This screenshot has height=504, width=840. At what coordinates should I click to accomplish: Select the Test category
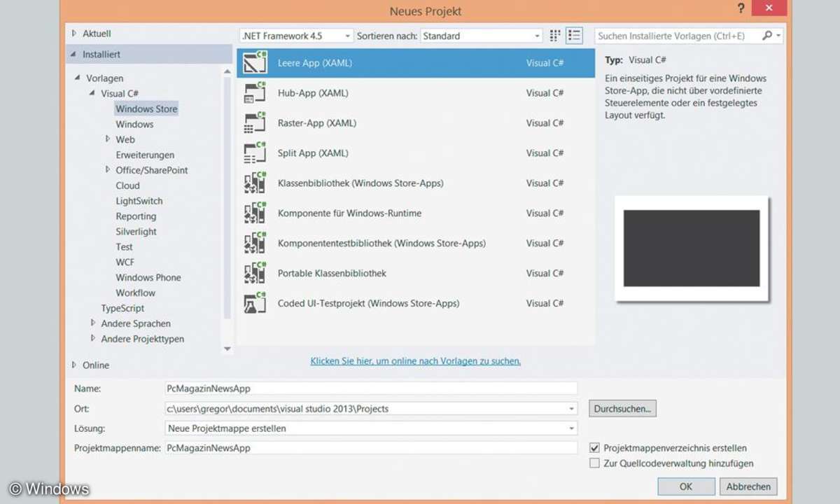click(x=124, y=247)
